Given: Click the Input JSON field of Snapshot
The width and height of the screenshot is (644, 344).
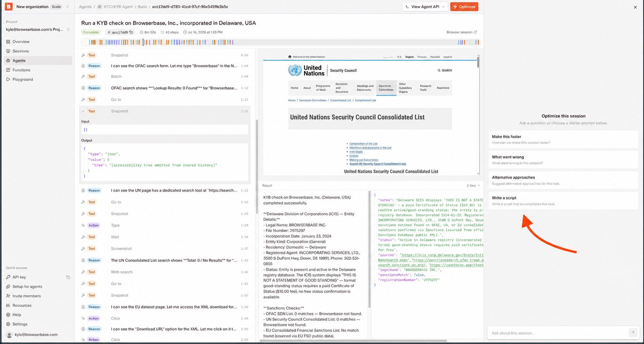Looking at the screenshot, I should click(x=164, y=130).
